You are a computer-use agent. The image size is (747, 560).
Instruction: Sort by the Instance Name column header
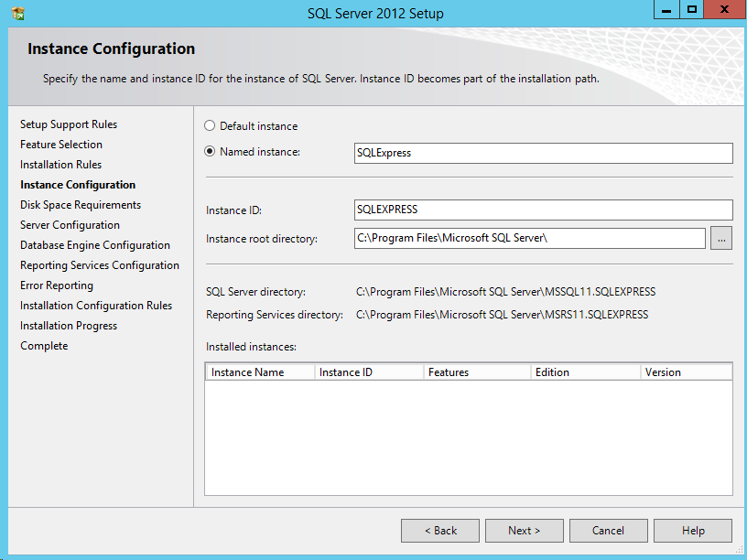pos(260,372)
